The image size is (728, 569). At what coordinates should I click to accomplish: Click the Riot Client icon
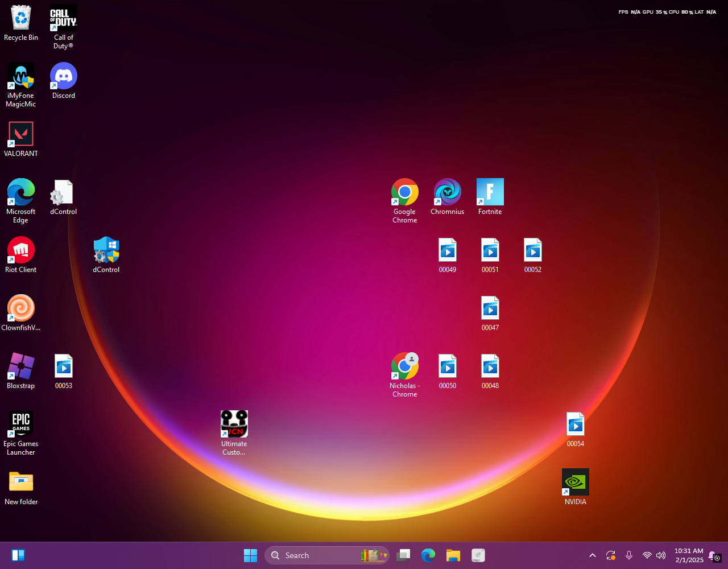(x=21, y=250)
